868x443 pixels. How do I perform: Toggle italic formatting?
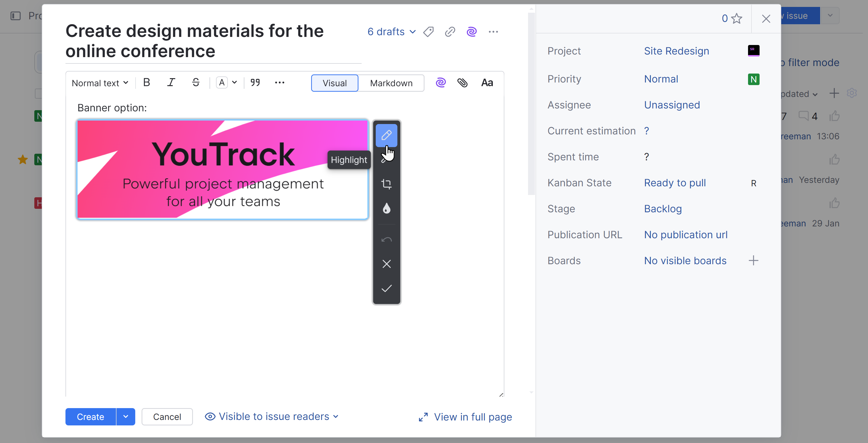(x=171, y=83)
